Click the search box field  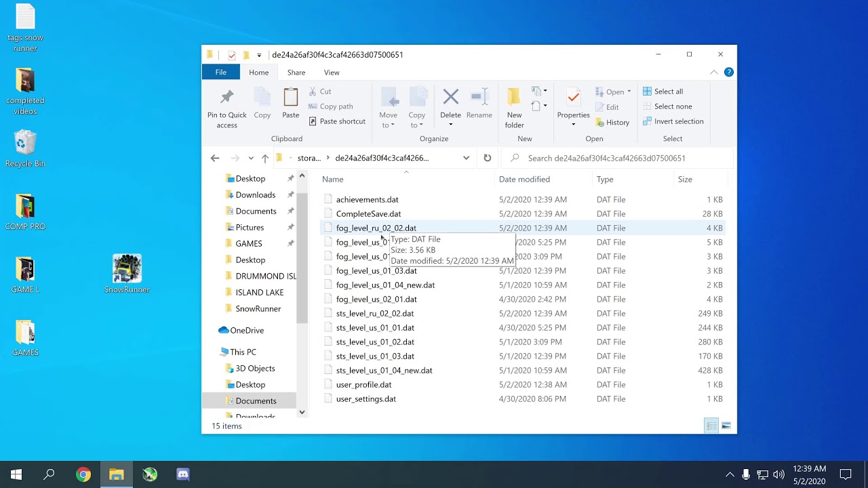(616, 158)
